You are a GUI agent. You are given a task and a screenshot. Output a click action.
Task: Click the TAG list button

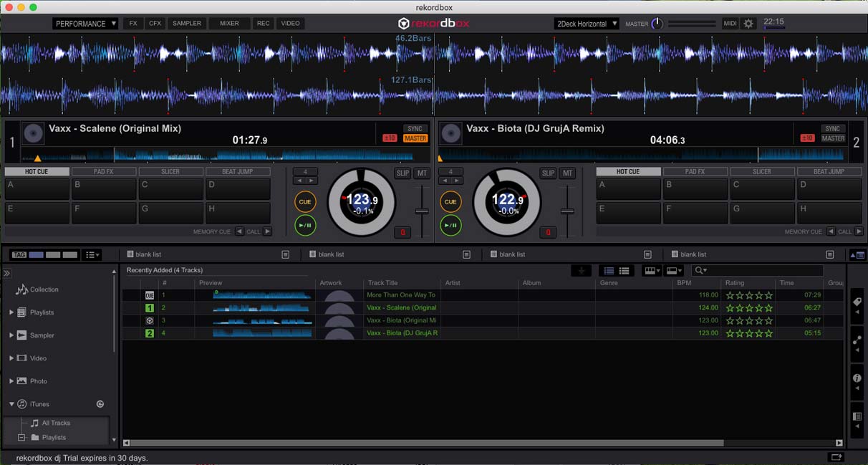click(x=19, y=255)
